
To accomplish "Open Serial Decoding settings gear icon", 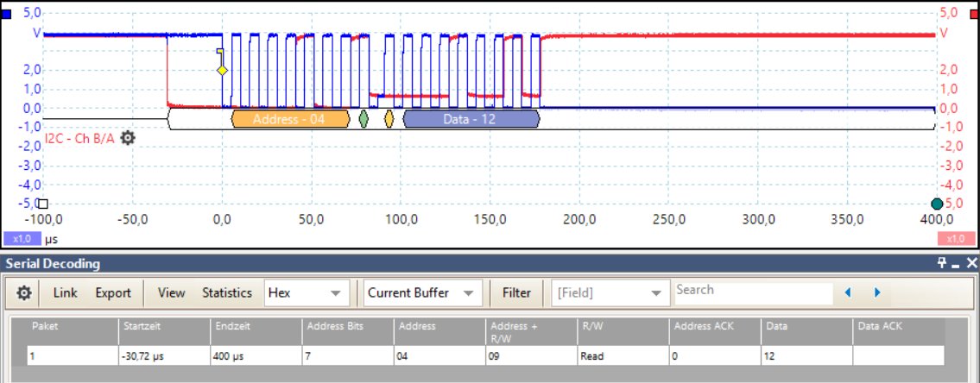I will click(x=24, y=292).
